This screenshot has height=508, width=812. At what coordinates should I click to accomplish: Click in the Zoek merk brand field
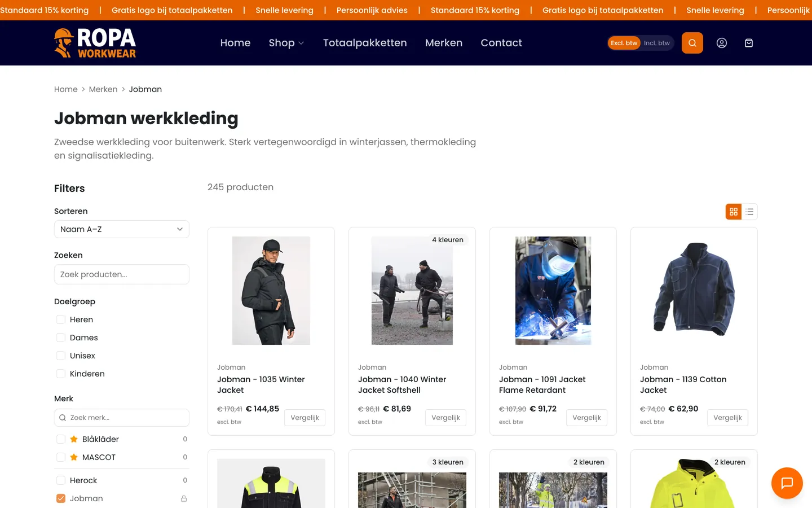(x=122, y=418)
